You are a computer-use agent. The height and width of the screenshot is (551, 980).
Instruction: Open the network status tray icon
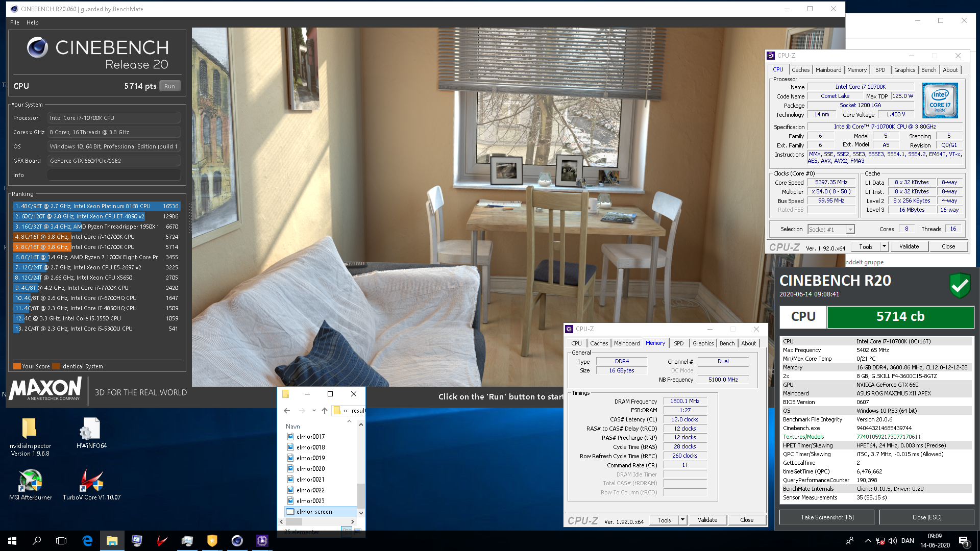tap(880, 541)
